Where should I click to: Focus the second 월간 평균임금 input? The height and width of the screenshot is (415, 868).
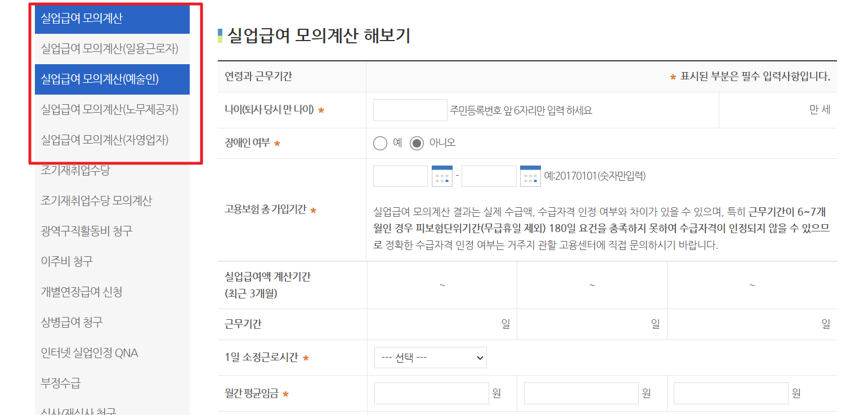click(x=581, y=394)
